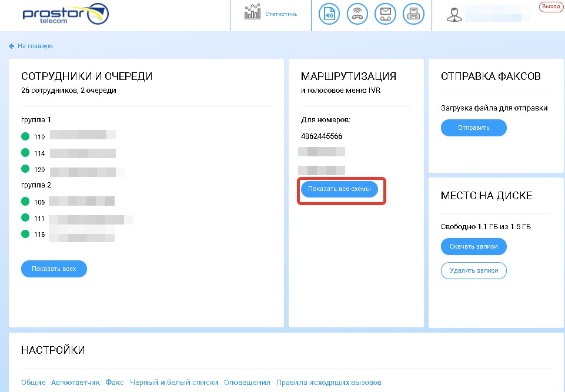Viewport: 565px width, 392px height.
Task: Click the fax machine icon in header
Action: pos(413,14)
